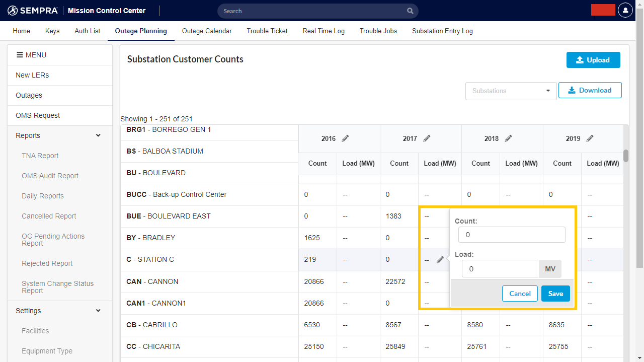Click the pencil icon in Station C row
This screenshot has height=362, width=644.
(x=440, y=260)
